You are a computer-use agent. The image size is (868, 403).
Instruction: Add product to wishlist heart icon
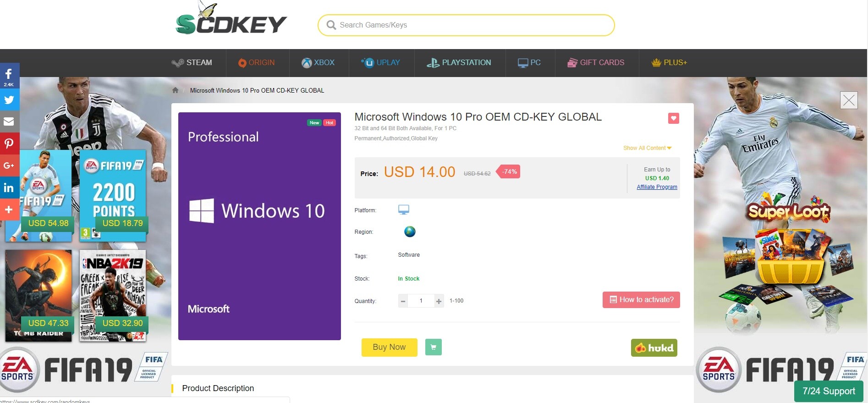pos(673,118)
